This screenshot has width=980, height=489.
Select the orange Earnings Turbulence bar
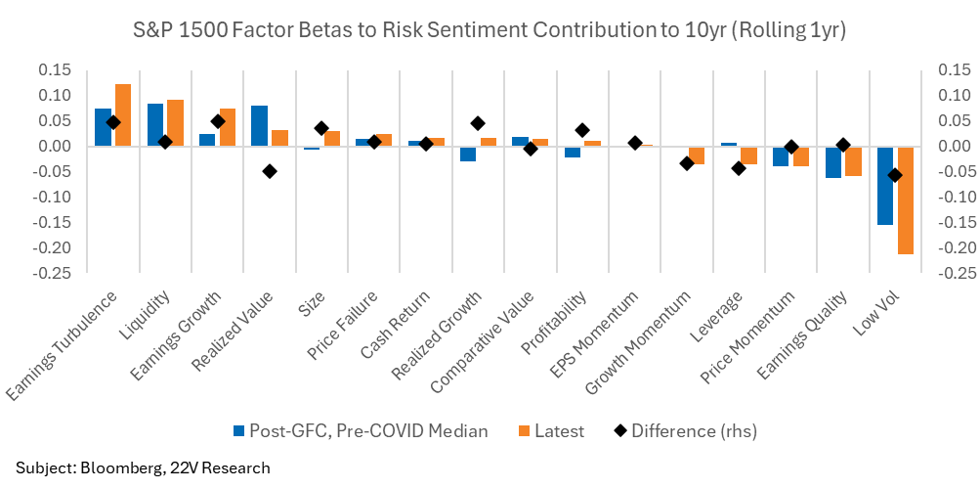123,115
